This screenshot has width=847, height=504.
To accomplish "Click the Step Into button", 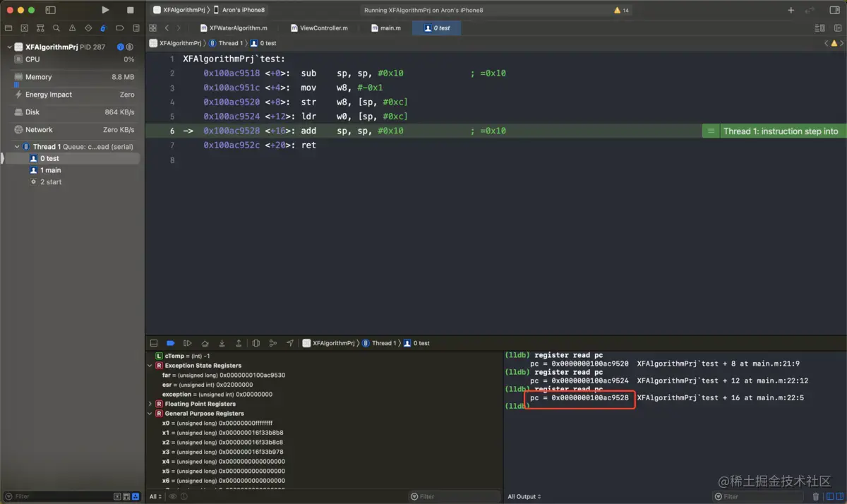I will (x=222, y=343).
